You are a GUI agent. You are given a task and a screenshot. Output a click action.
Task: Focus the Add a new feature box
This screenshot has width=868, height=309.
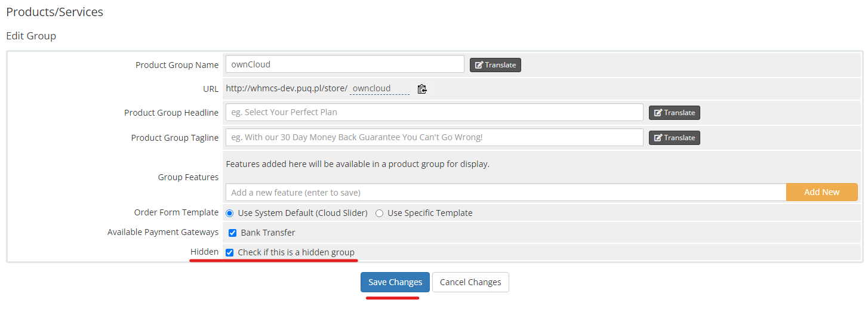[x=506, y=192]
